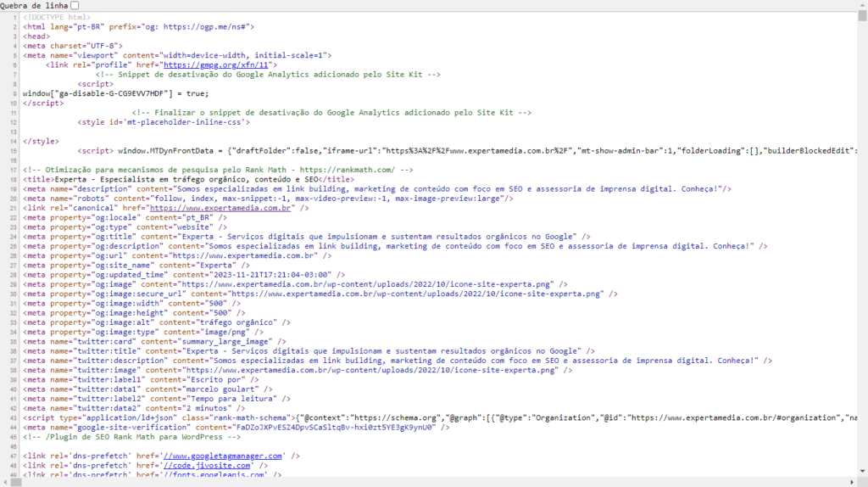Click the rank-math-schema ld+json script line

click(440, 418)
